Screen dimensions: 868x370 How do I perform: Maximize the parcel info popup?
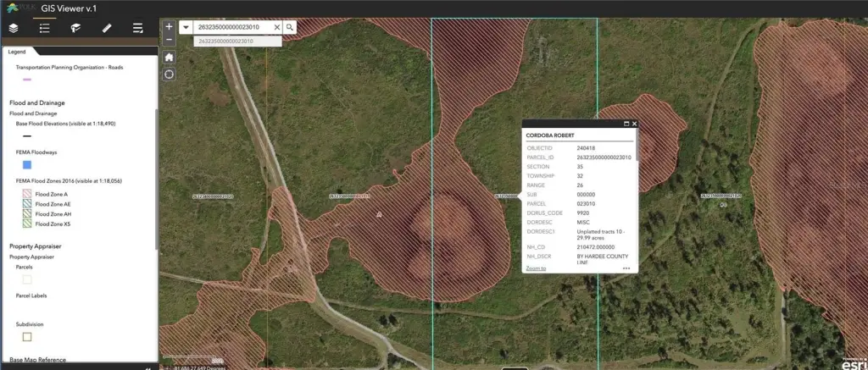(x=626, y=124)
